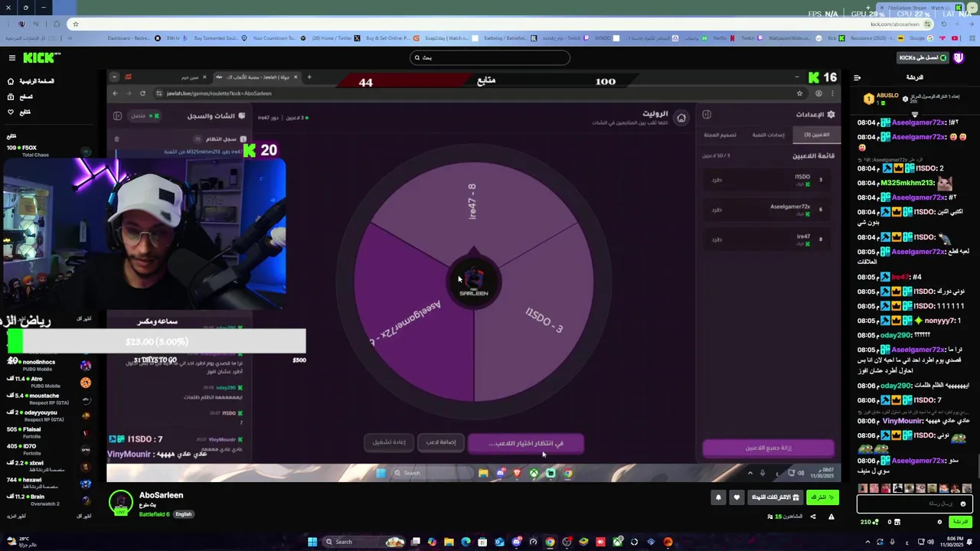
Task: Send chat with the green Chat button
Action: point(959,522)
